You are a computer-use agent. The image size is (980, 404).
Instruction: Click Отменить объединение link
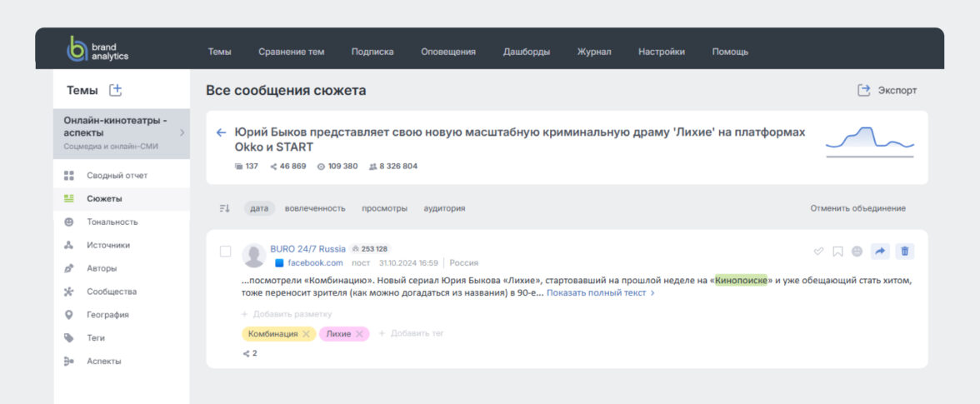click(857, 208)
